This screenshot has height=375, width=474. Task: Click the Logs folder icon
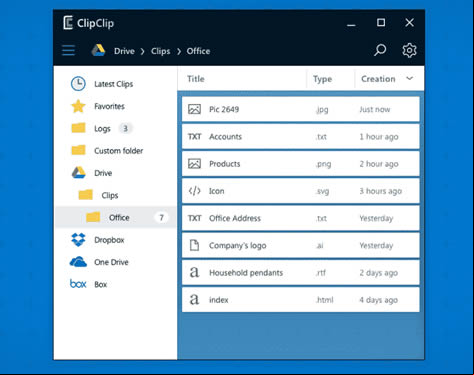click(x=79, y=128)
